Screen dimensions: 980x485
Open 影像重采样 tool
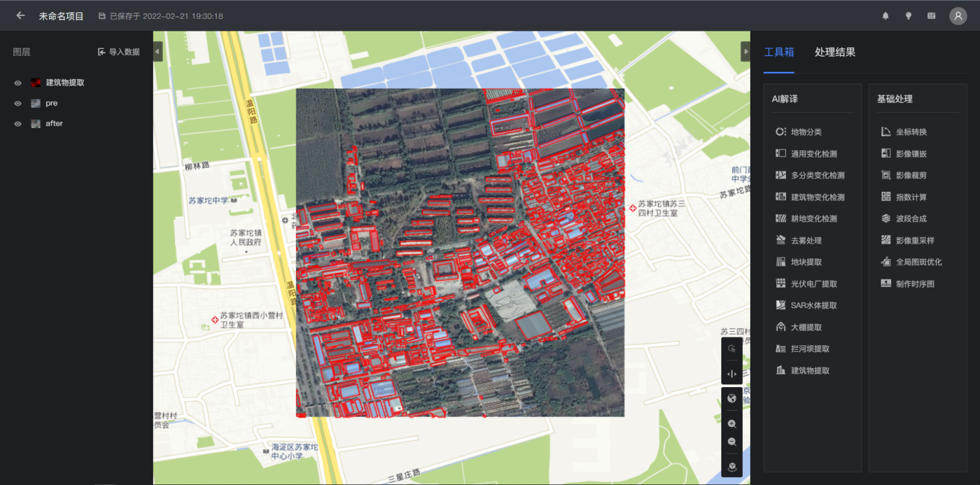pos(907,241)
